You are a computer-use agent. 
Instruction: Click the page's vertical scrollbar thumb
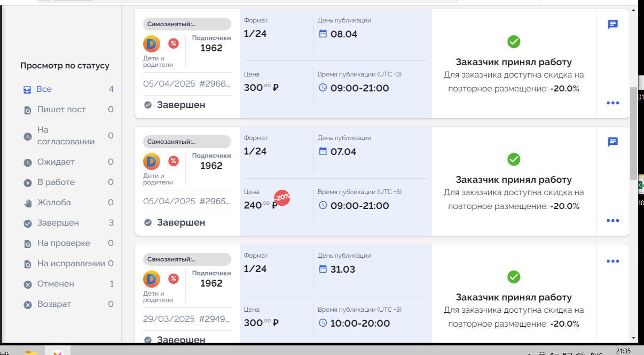[633, 134]
